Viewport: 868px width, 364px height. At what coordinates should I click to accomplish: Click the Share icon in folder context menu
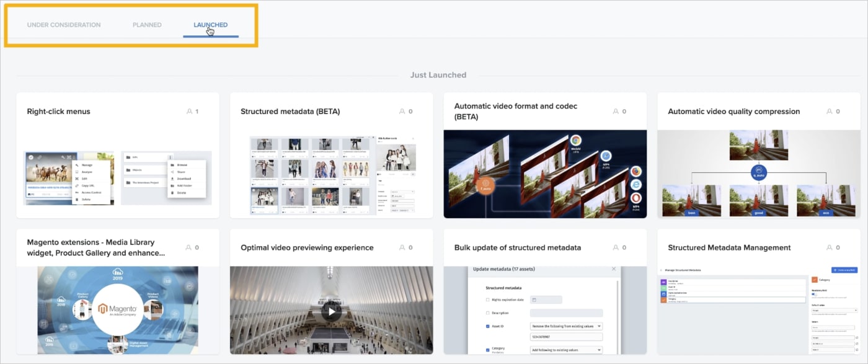[x=172, y=172]
